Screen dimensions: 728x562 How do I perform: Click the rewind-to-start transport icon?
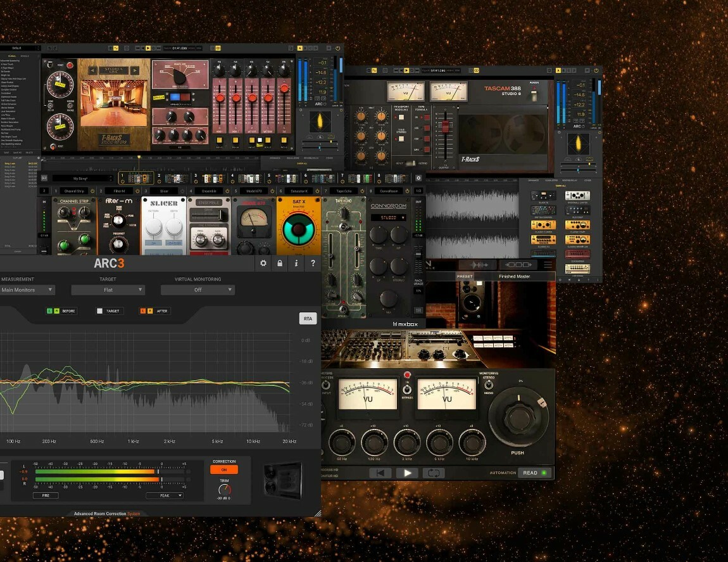(x=380, y=473)
